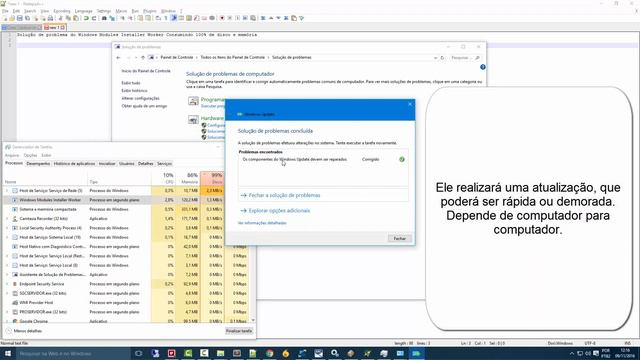
Task: Click the Windows Start button
Action: [8, 353]
